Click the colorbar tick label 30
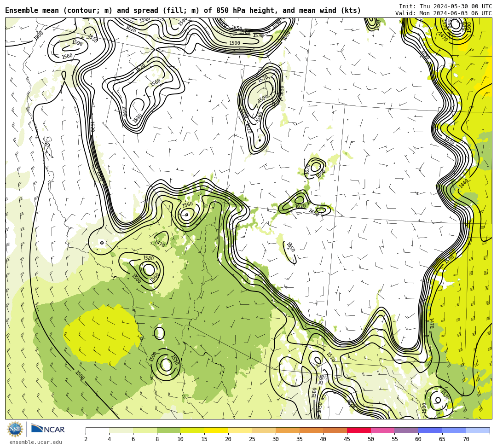This screenshot has height=448, width=497. [x=276, y=439]
